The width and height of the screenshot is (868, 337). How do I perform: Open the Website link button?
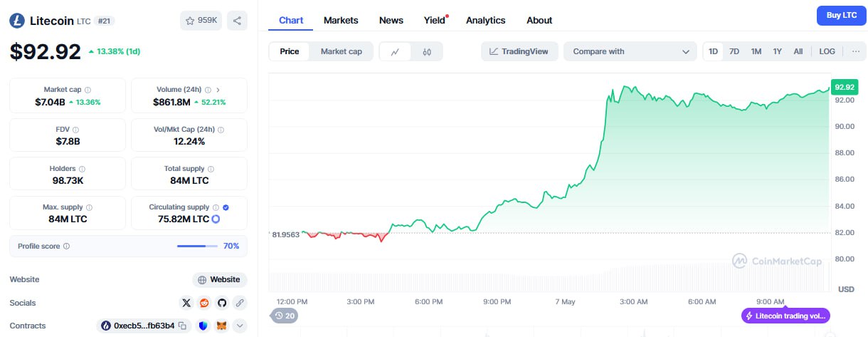220,280
